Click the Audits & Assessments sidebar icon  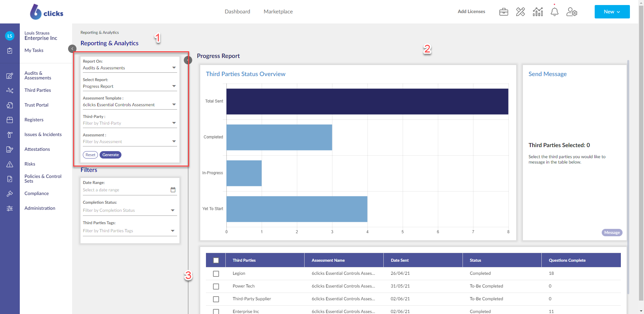pos(10,76)
